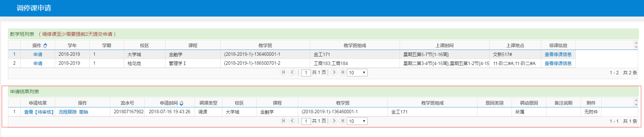
Task: Open rows-per-page dropdown in 申请结果列表
Action: [357, 121]
